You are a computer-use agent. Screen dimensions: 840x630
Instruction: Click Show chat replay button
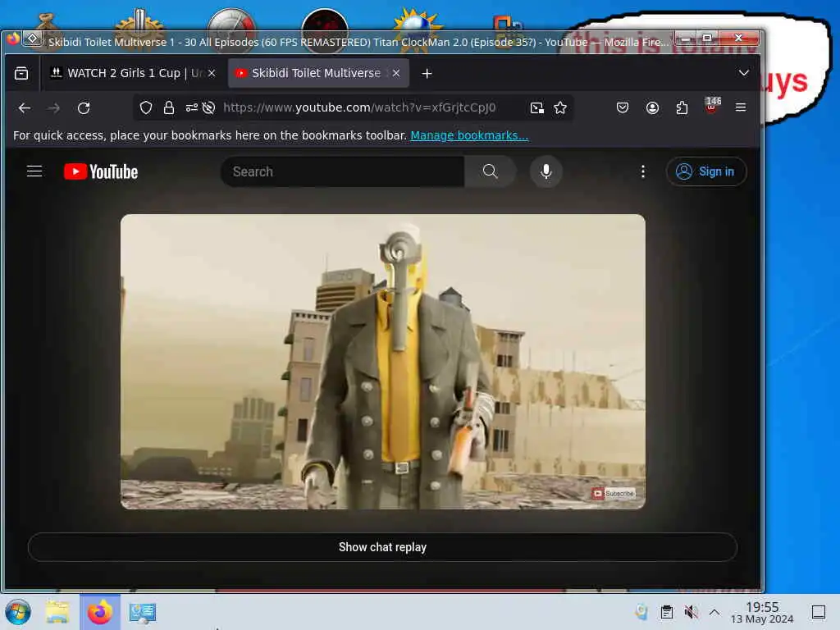[382, 547]
